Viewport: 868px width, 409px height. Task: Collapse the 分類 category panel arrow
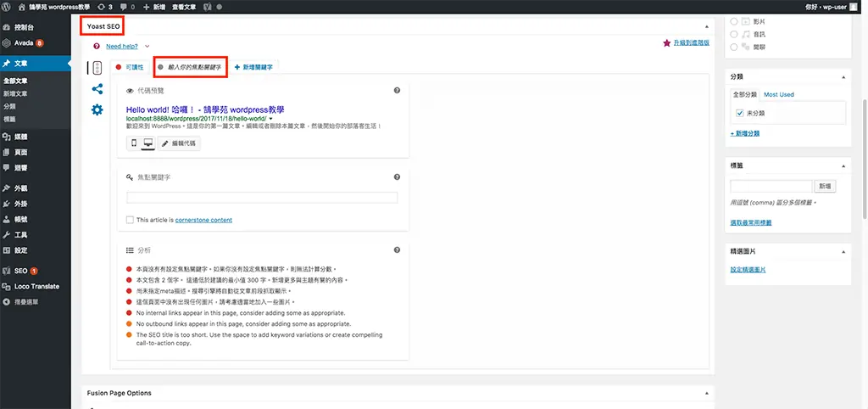843,77
